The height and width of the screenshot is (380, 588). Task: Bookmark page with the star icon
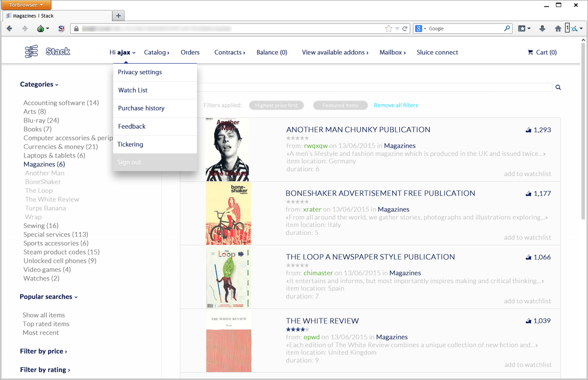pos(389,28)
